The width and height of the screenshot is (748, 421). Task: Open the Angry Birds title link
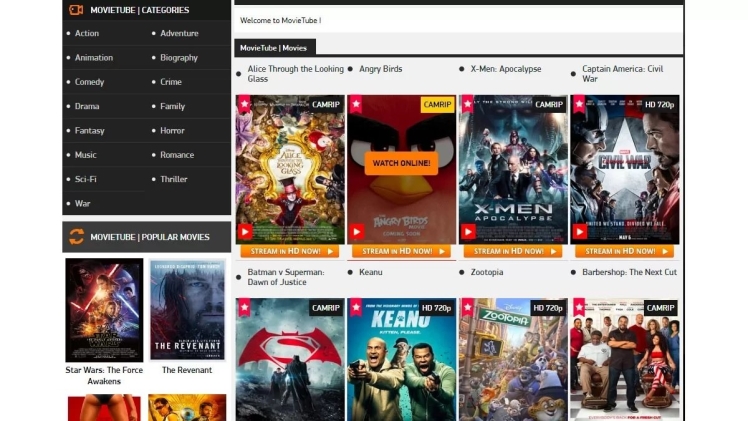point(381,69)
